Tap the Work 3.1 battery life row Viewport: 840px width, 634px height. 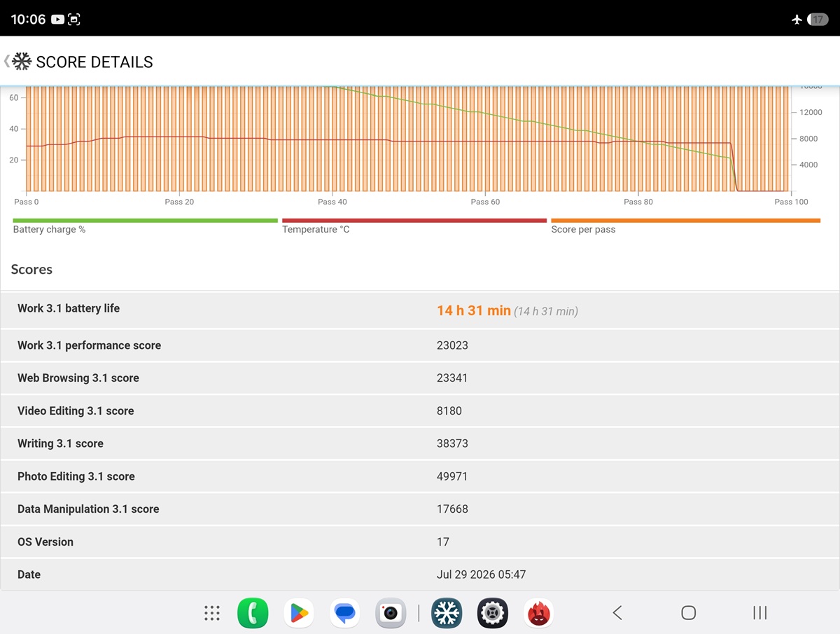(x=420, y=310)
